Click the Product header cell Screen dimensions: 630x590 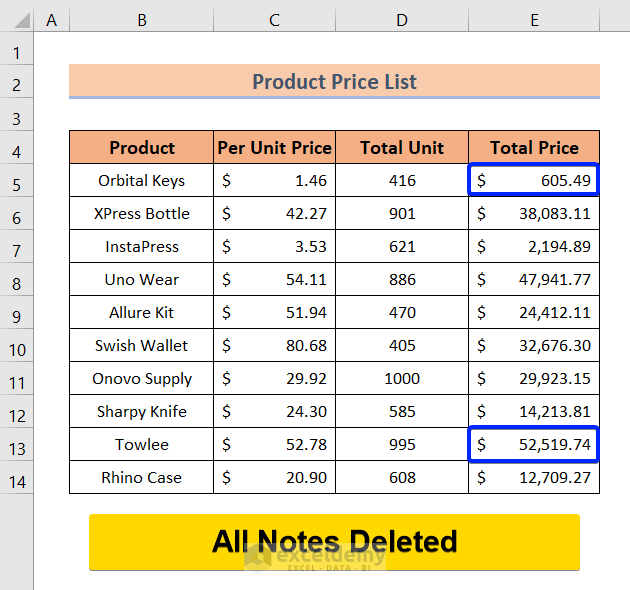tap(141, 148)
